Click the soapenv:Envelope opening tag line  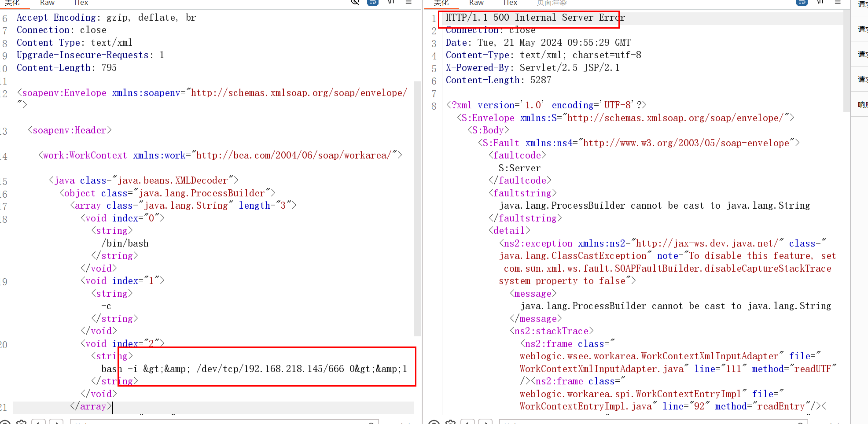212,93
